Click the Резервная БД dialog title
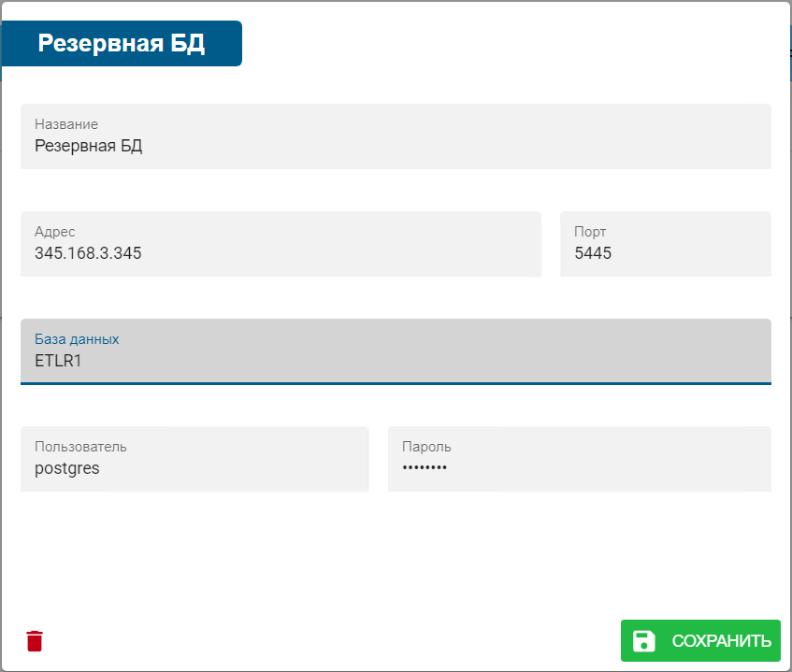Screen dimensions: 792x672 [122, 43]
